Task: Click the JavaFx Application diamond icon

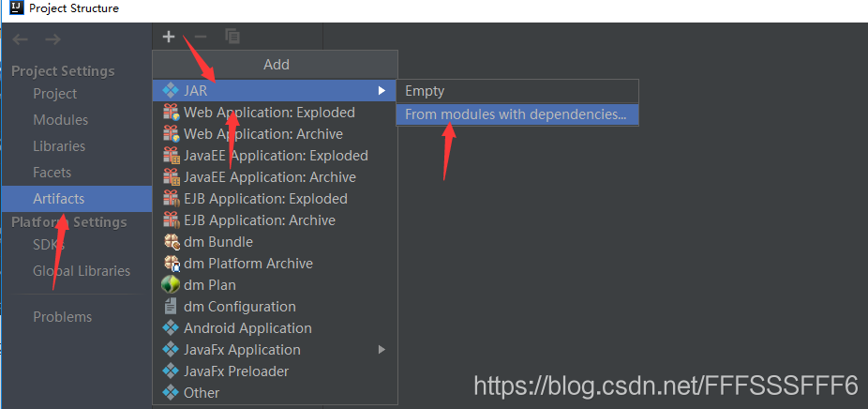Action: click(x=171, y=350)
